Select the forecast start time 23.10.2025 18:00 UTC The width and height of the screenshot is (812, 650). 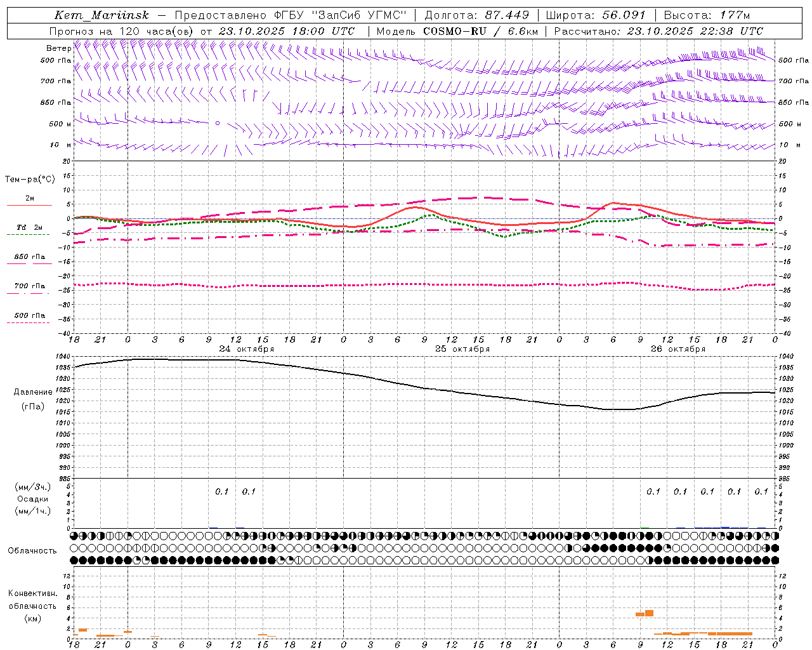(287, 31)
